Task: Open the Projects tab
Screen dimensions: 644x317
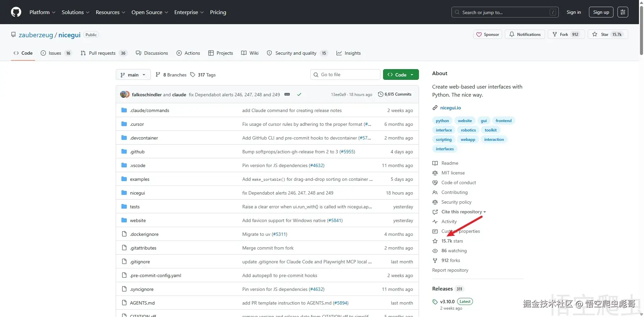Action: (x=221, y=53)
